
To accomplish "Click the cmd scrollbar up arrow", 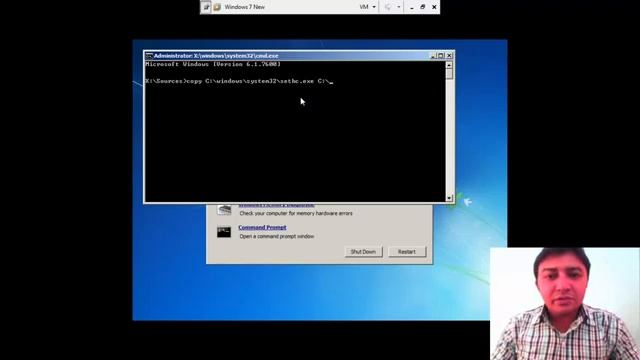I will pyautogui.click(x=449, y=65).
